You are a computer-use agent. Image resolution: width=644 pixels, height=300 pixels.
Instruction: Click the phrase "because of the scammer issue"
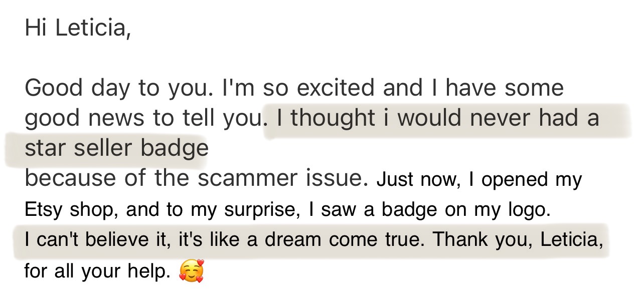[x=195, y=178]
